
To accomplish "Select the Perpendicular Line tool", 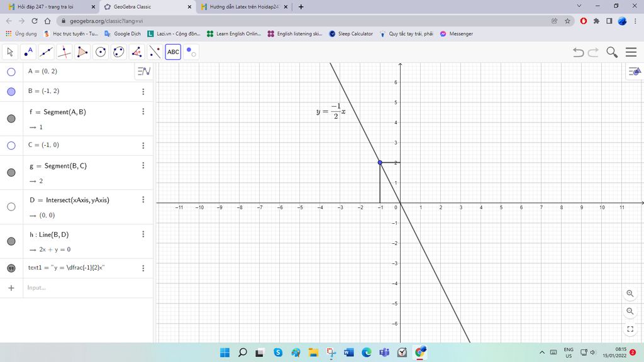I will coord(64,52).
